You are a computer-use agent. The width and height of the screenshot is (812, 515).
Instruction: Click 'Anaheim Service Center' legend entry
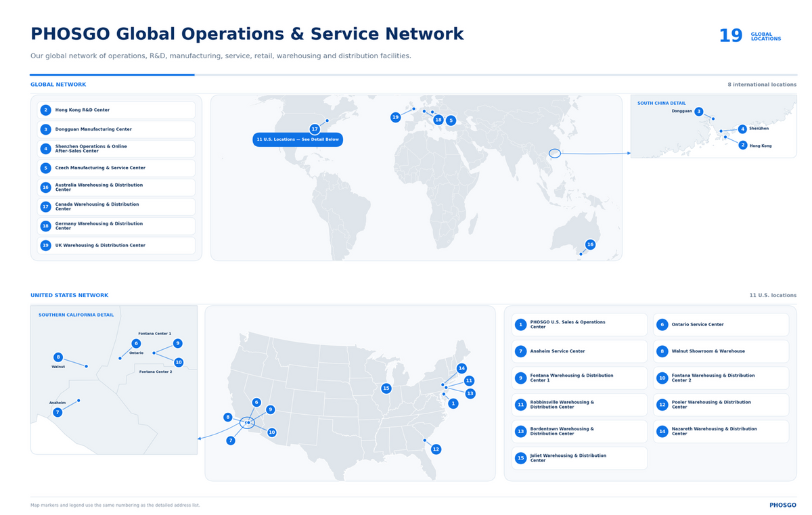coord(579,351)
